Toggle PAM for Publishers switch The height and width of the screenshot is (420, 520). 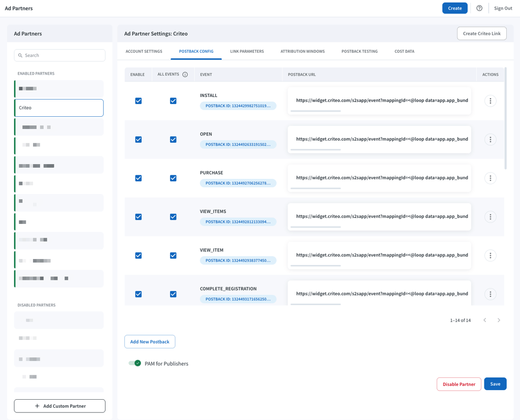click(135, 363)
